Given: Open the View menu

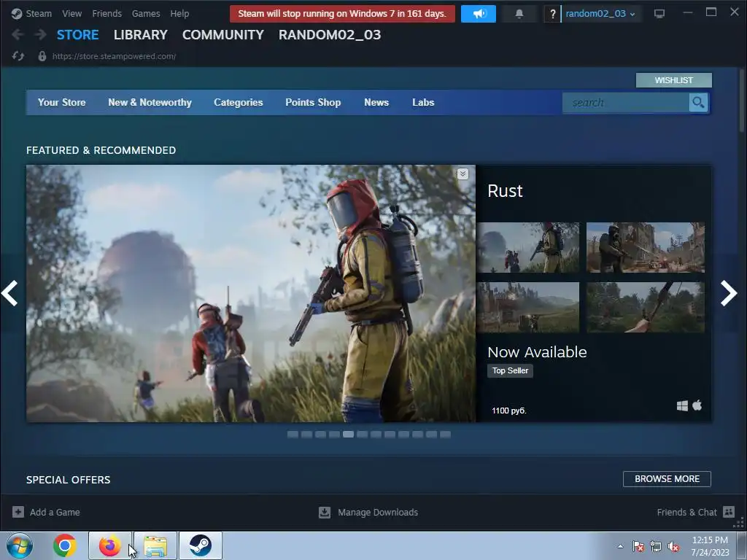Looking at the screenshot, I should point(72,14).
